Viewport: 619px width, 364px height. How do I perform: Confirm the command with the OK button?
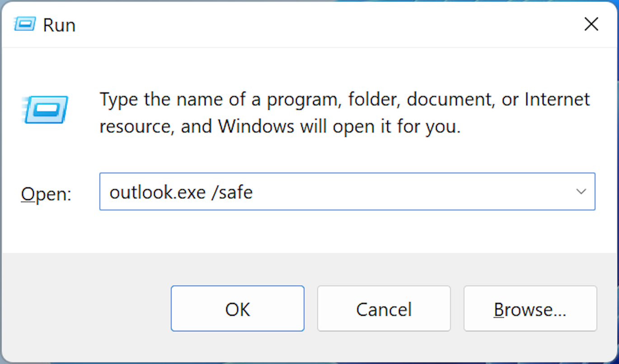tap(238, 309)
